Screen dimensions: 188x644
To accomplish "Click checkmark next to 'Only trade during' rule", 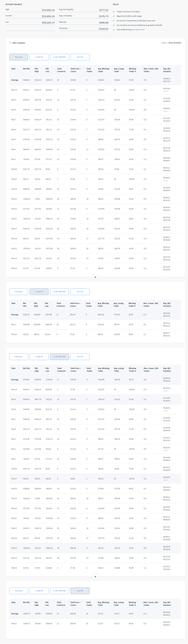I will [x=114, y=30].
